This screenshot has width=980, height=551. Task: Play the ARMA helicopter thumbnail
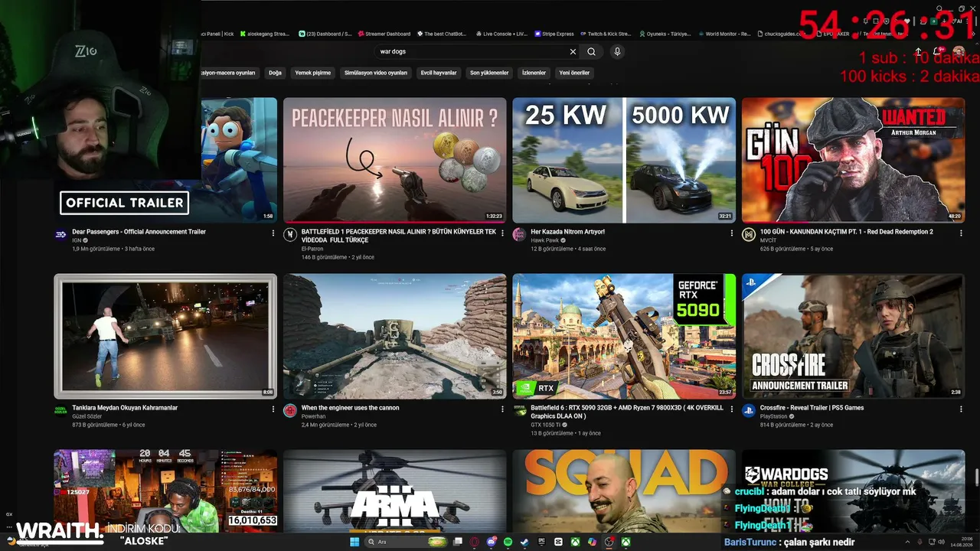[395, 491]
